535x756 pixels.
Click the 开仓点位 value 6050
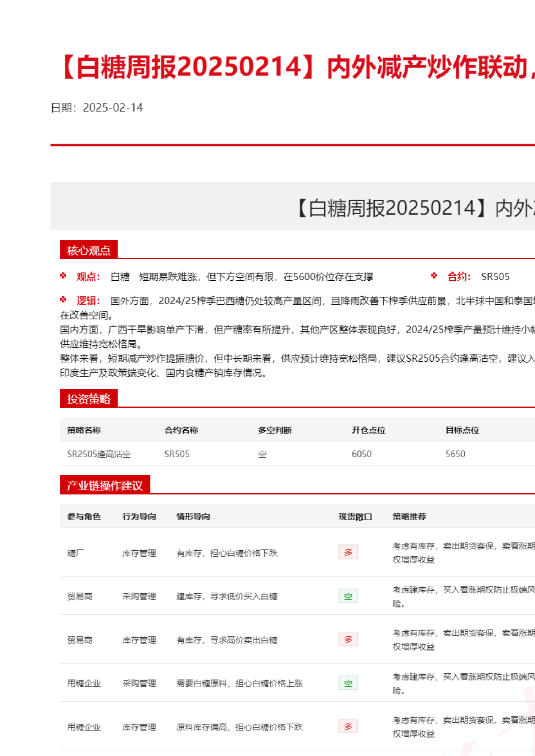click(361, 454)
